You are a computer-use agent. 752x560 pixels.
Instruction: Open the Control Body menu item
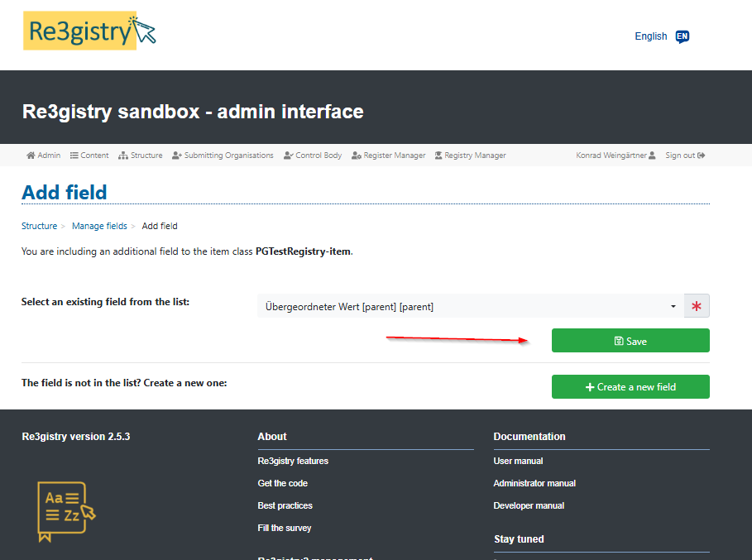coord(313,156)
